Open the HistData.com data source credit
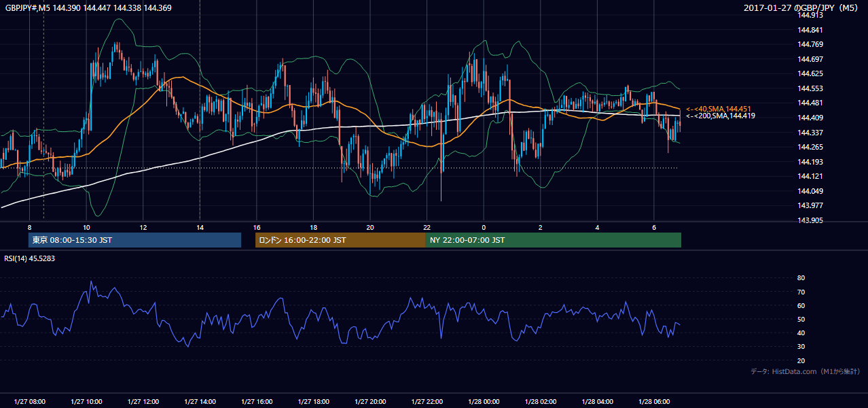868x408 pixels. coord(805,371)
